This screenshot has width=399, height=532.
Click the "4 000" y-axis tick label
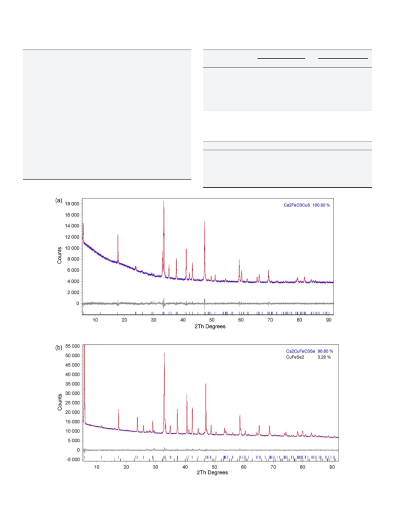(73, 282)
